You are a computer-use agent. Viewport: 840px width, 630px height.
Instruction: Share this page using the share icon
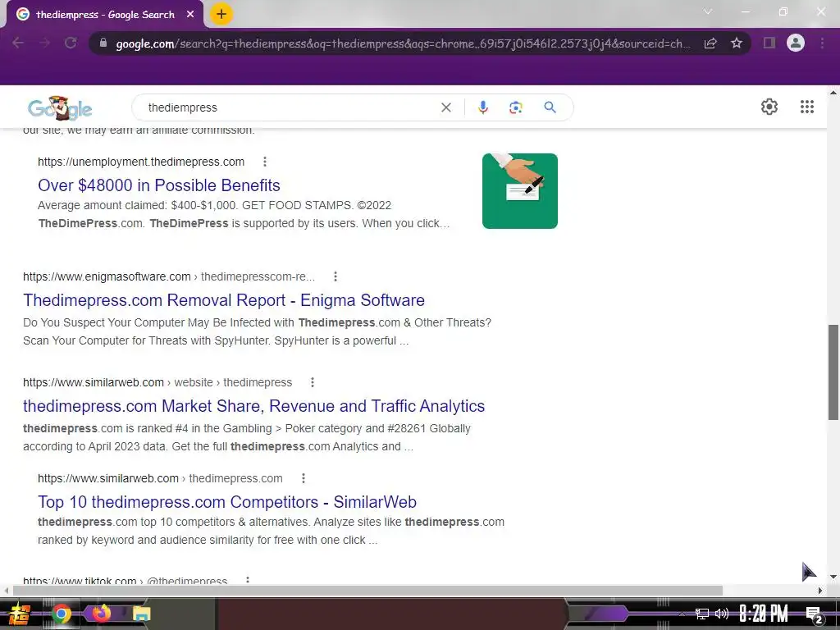point(710,43)
